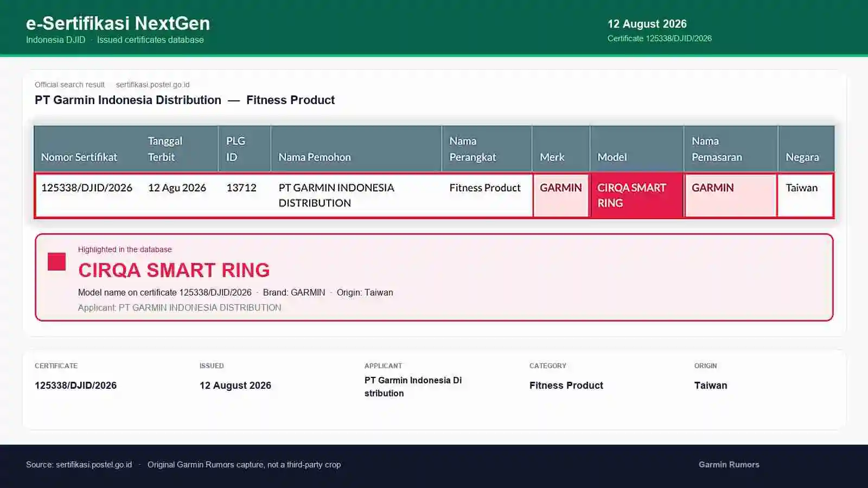Image resolution: width=868 pixels, height=488 pixels.
Task: Click the "PT Garmin Indonesia Distribution — Fitness Product" heading
Action: [184, 100]
